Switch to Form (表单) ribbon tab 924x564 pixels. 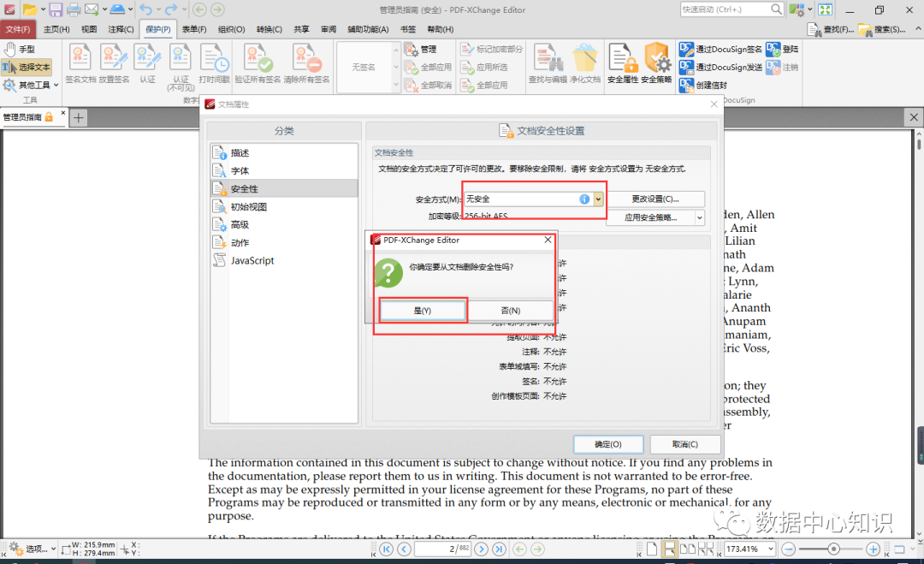point(194,29)
